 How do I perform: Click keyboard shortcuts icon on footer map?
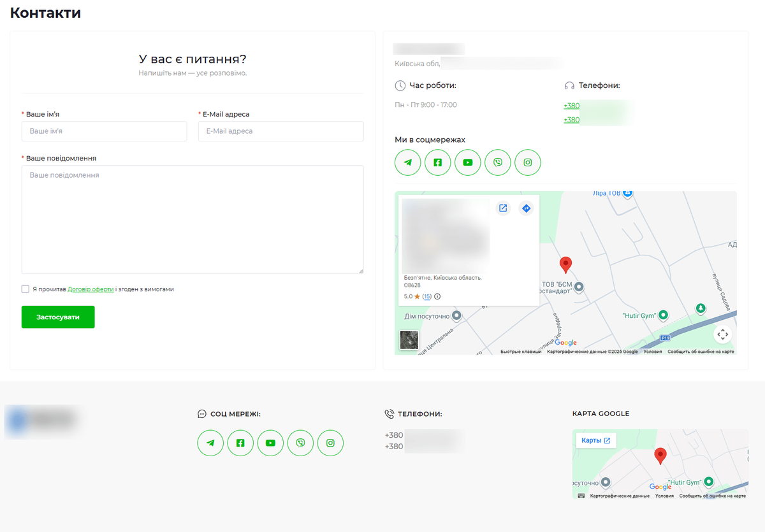(x=581, y=496)
